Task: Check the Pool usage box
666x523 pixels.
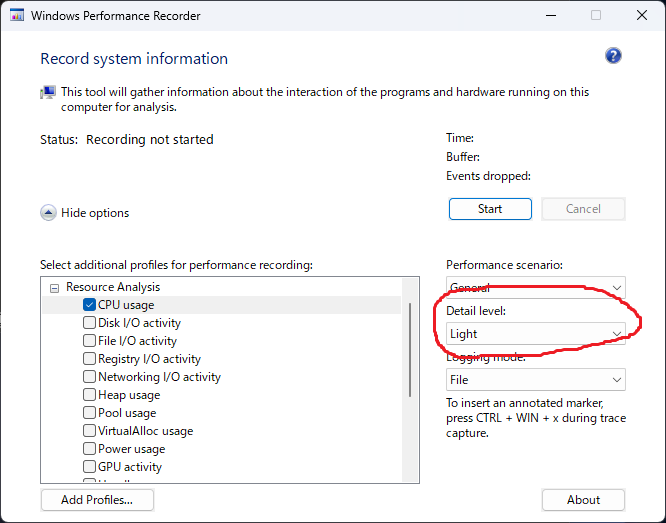Action: [89, 413]
